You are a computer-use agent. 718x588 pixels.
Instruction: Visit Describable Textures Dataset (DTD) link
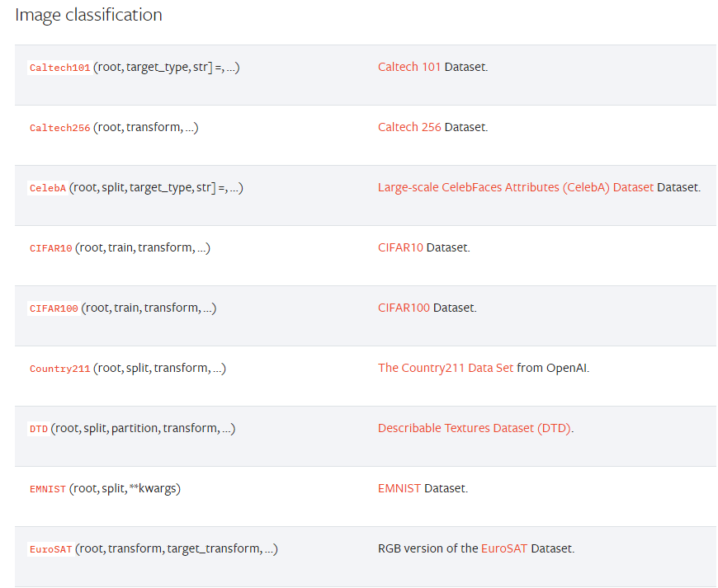coord(475,428)
